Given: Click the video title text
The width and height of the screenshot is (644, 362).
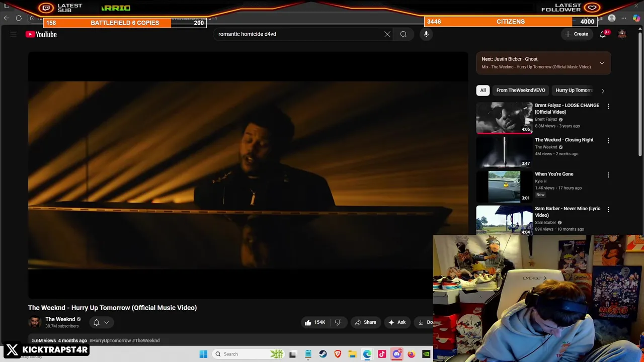Looking at the screenshot, I should coord(112,308).
